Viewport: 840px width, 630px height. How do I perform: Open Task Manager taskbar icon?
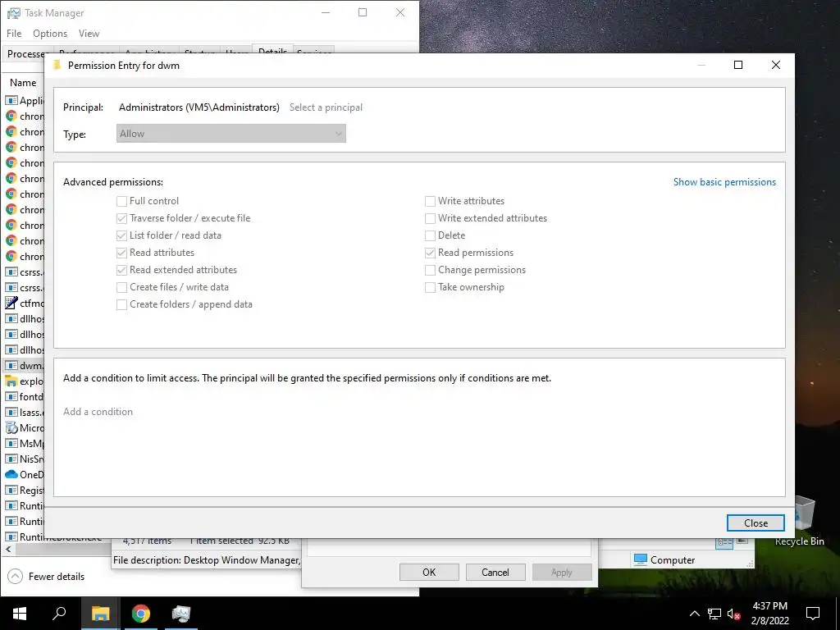pos(181,614)
